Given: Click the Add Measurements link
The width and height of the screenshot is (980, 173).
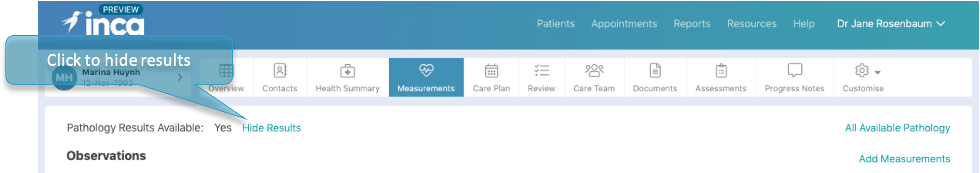Looking at the screenshot, I should point(904,159).
